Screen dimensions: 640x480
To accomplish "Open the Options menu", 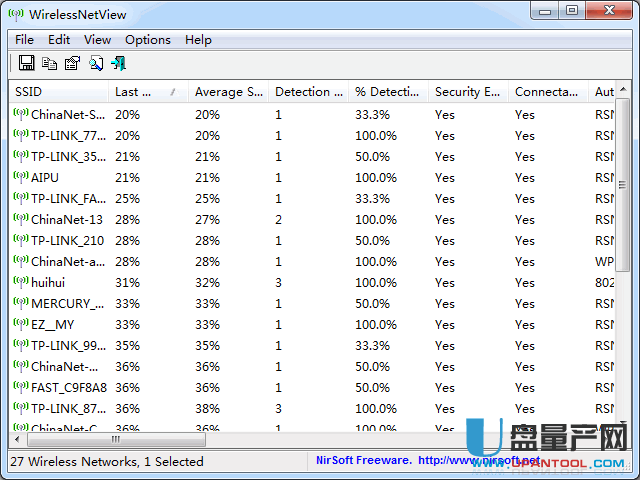I will point(147,40).
